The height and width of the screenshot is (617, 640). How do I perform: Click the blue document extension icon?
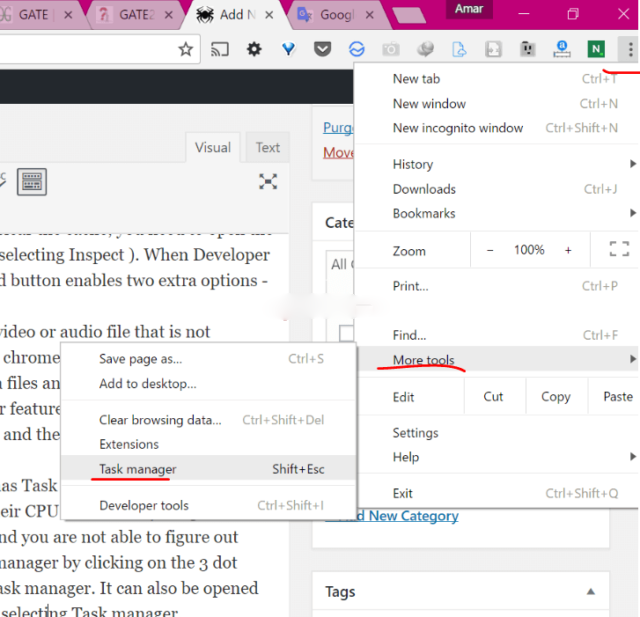(459, 49)
